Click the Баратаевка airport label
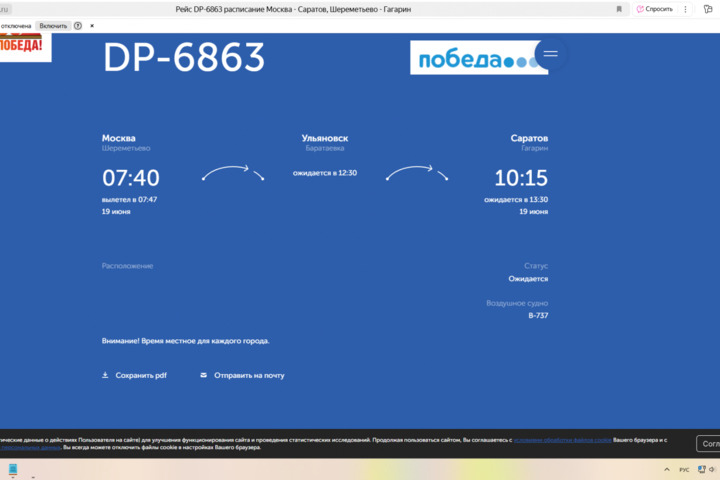Screen dimensions: 720x480 (325, 148)
